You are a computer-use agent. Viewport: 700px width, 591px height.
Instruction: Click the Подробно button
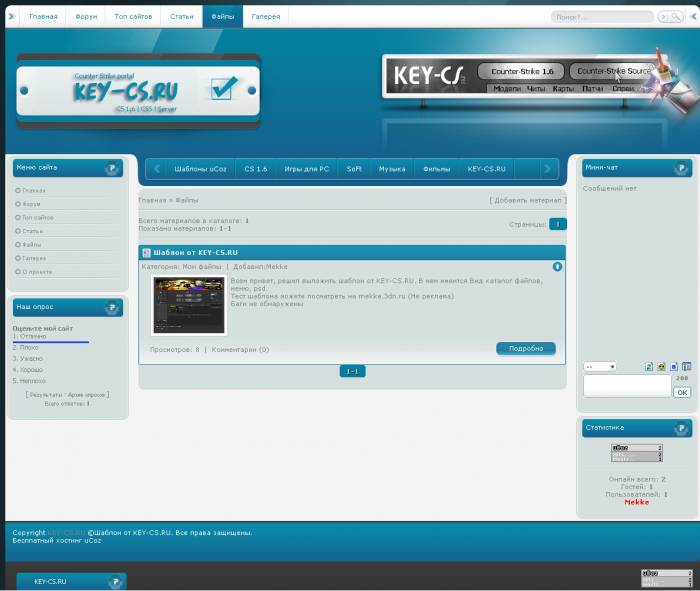pos(525,349)
